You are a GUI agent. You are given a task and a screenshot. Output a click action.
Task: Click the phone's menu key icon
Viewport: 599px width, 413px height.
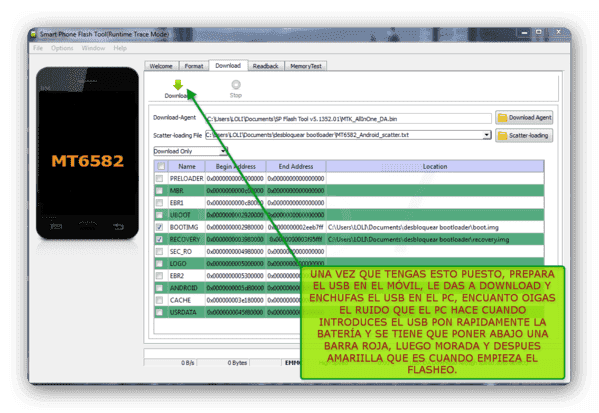coord(56,226)
